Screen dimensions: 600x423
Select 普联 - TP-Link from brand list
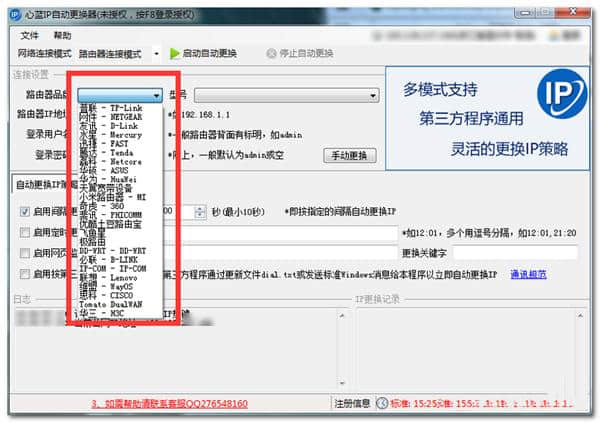[x=111, y=108]
